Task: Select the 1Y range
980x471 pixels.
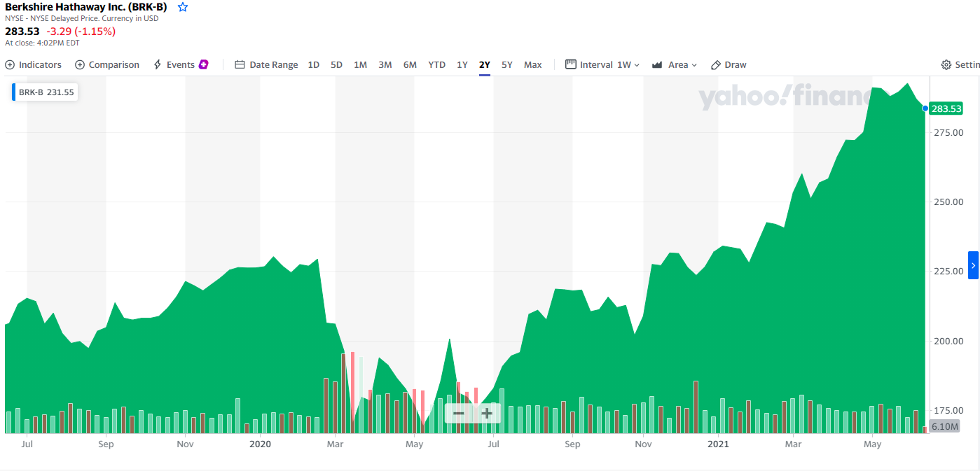Action: (x=462, y=64)
